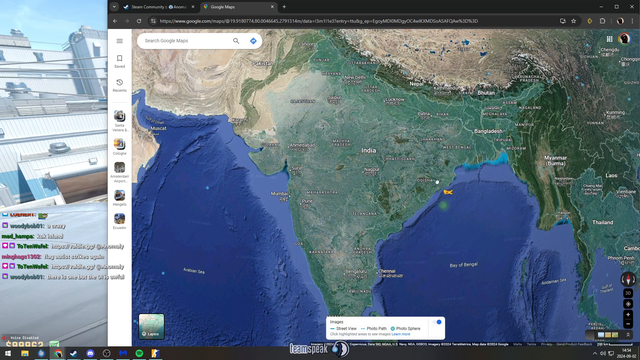Open Spotify from taskbar
The image size is (640, 360).
coord(139,353)
